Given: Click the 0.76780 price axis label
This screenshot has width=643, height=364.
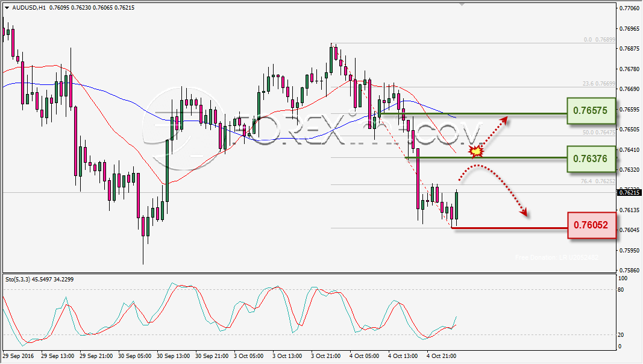Looking at the screenshot, I should (x=630, y=69).
